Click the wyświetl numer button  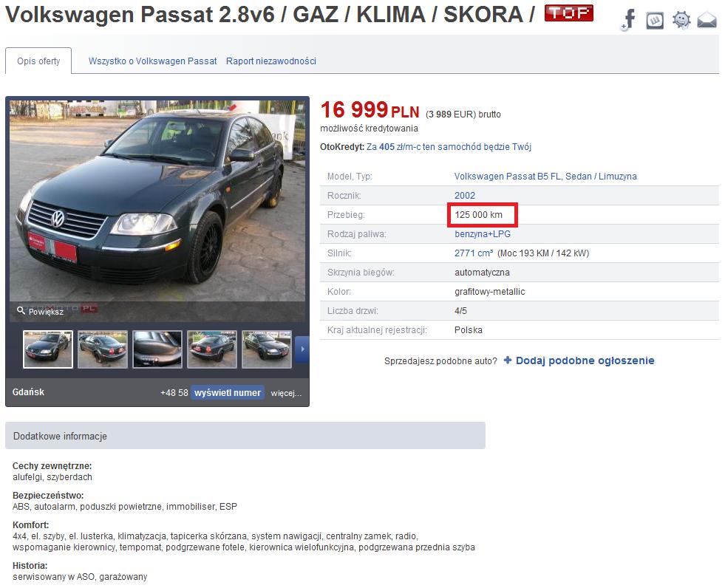coord(228,392)
